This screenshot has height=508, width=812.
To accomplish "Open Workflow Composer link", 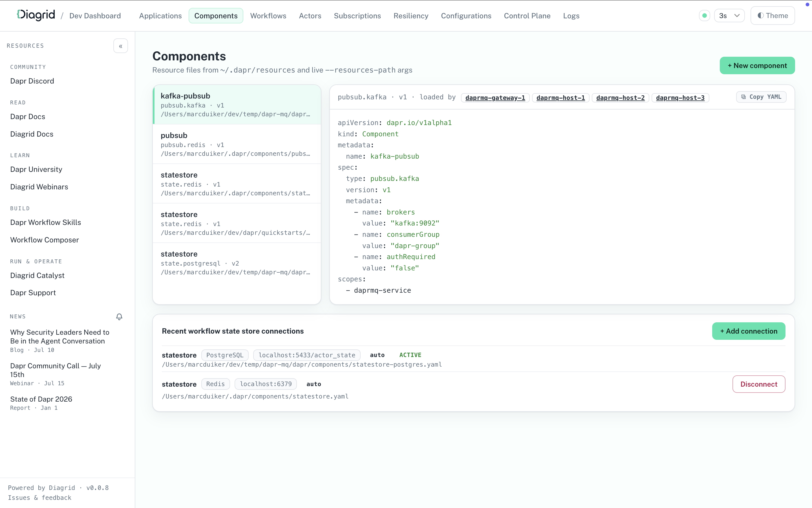I will pos(44,240).
